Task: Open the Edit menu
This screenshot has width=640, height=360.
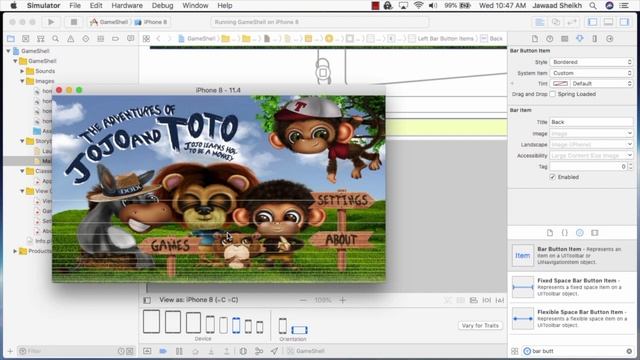Action: coord(96,6)
